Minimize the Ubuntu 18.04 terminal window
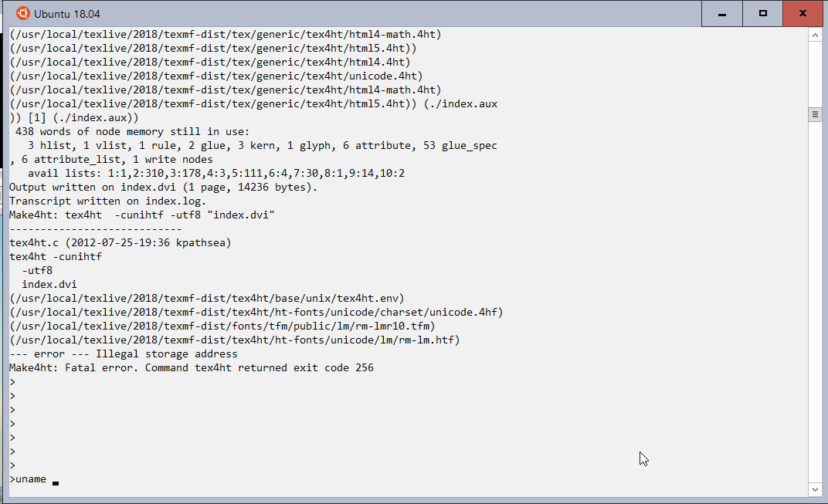 (722, 14)
